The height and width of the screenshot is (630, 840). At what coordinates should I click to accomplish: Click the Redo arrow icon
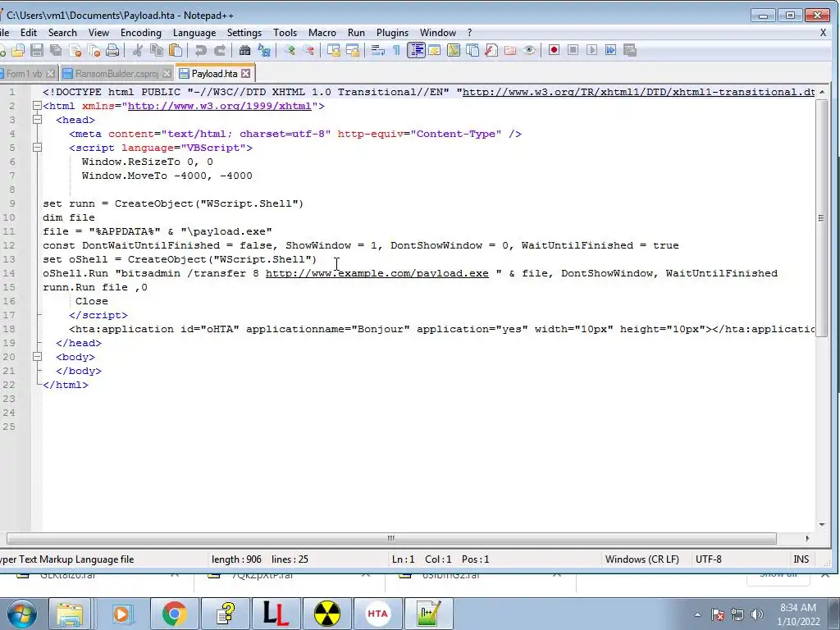coord(219,50)
